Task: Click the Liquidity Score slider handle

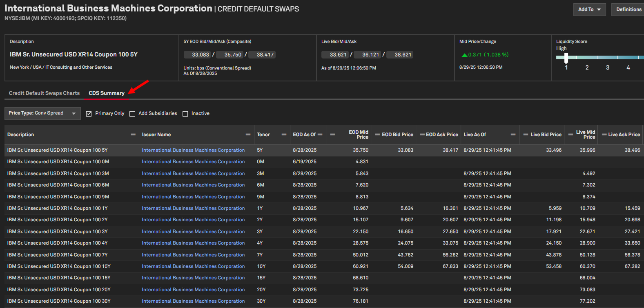Action: 566,58
